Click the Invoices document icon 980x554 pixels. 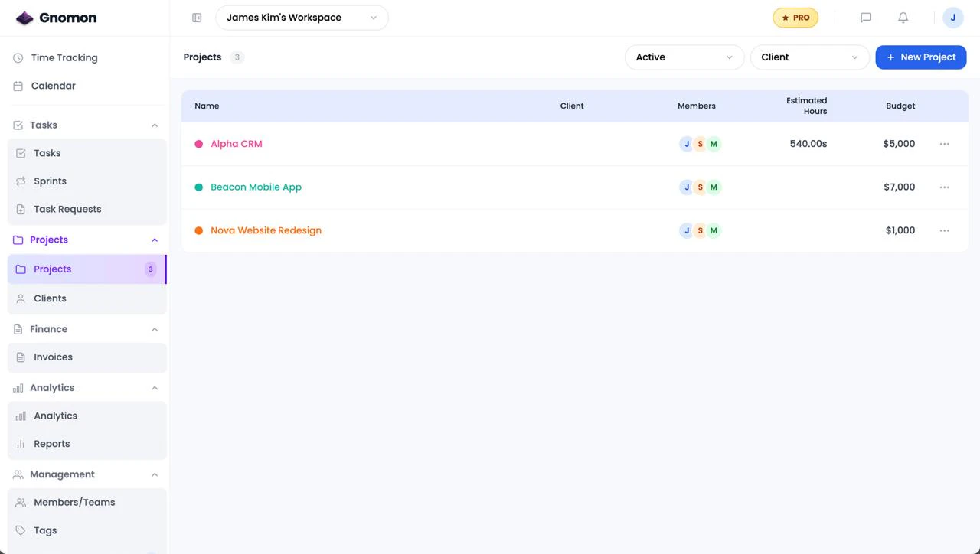(21, 357)
